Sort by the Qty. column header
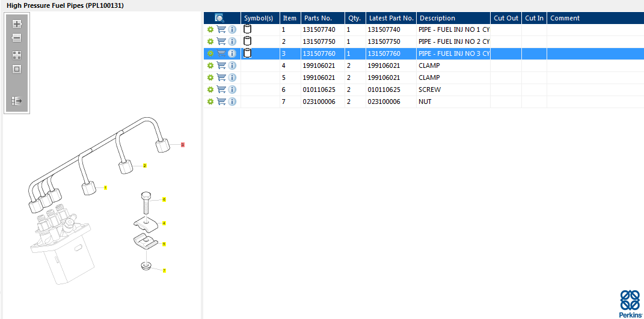This screenshot has width=644, height=319. click(355, 18)
